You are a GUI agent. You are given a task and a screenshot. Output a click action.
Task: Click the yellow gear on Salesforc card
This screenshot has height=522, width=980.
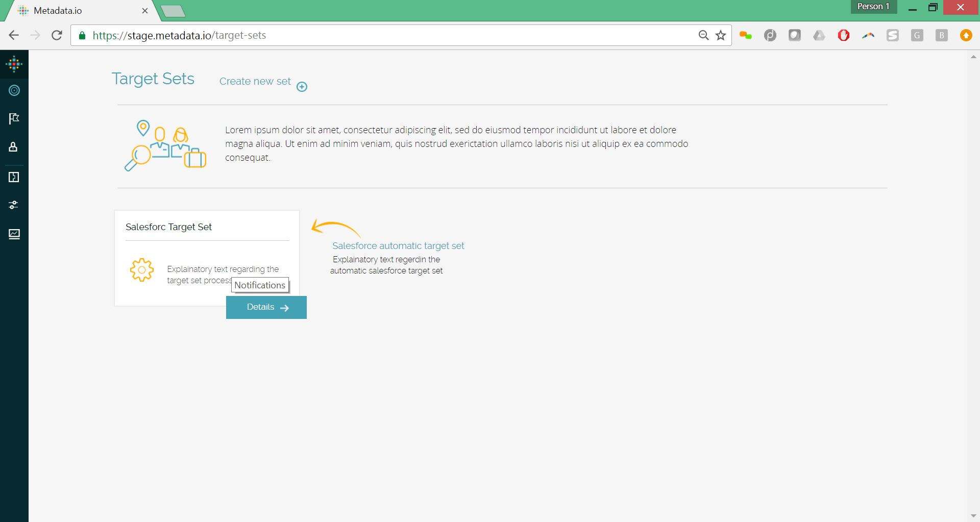[x=142, y=270]
